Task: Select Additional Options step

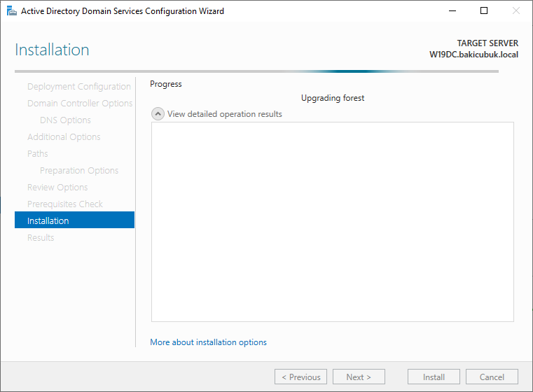Action: click(x=64, y=137)
